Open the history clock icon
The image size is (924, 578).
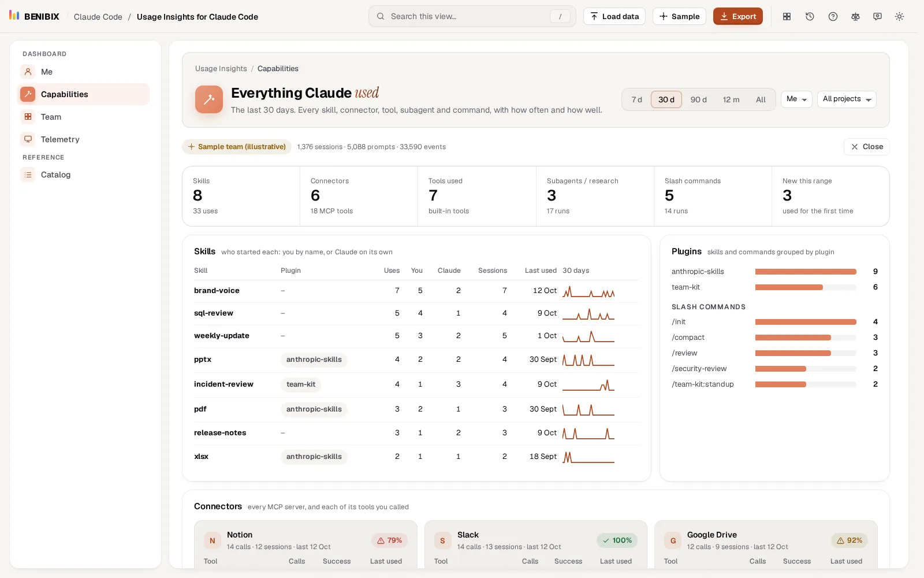tap(810, 17)
